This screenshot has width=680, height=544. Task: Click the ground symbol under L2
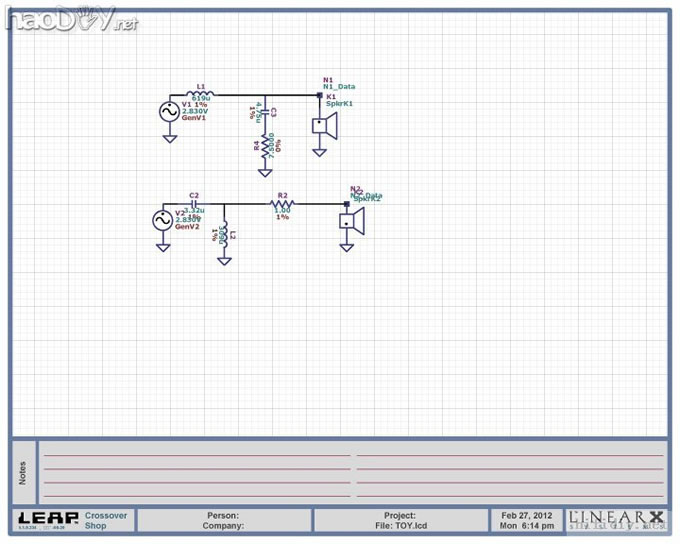tap(224, 260)
